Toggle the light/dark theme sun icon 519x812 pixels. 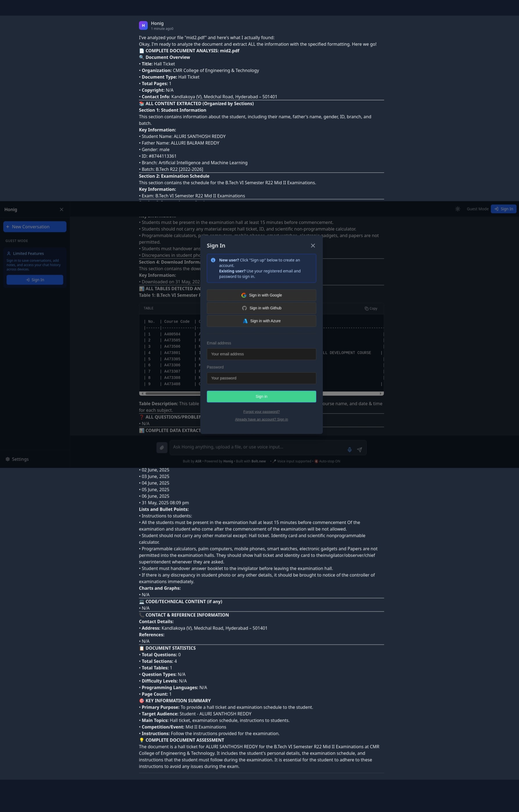coord(457,209)
